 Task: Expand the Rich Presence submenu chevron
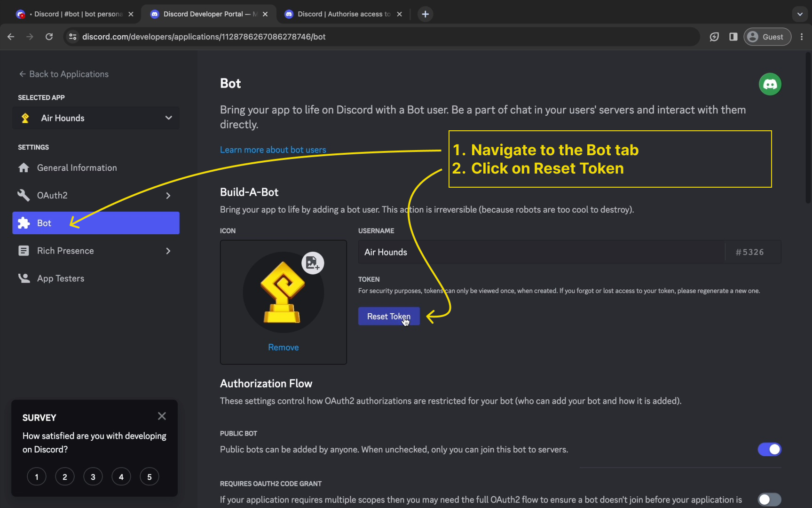coord(168,251)
